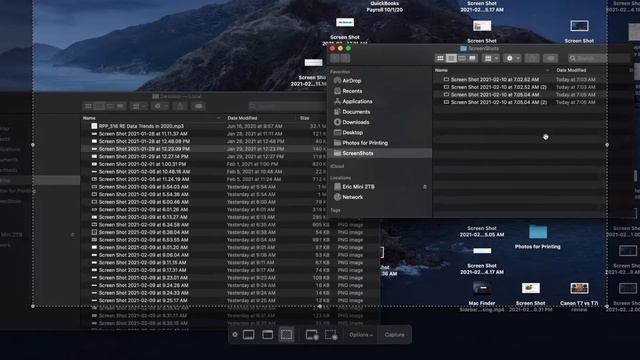Select Mac Finder Sidebar mp4 desktop file
Image resolution: width=640 pixels, height=360 pixels.
coord(482,296)
